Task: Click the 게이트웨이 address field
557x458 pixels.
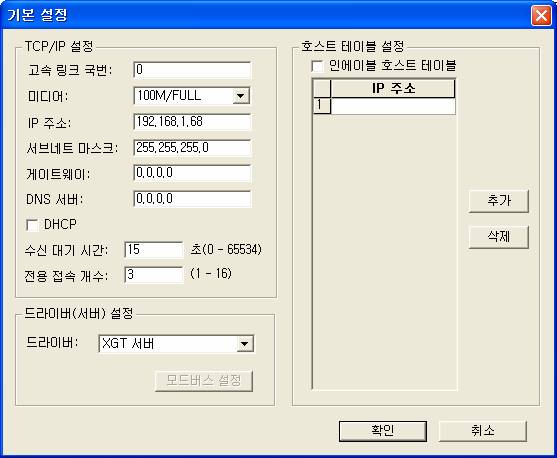Action: tap(192, 173)
